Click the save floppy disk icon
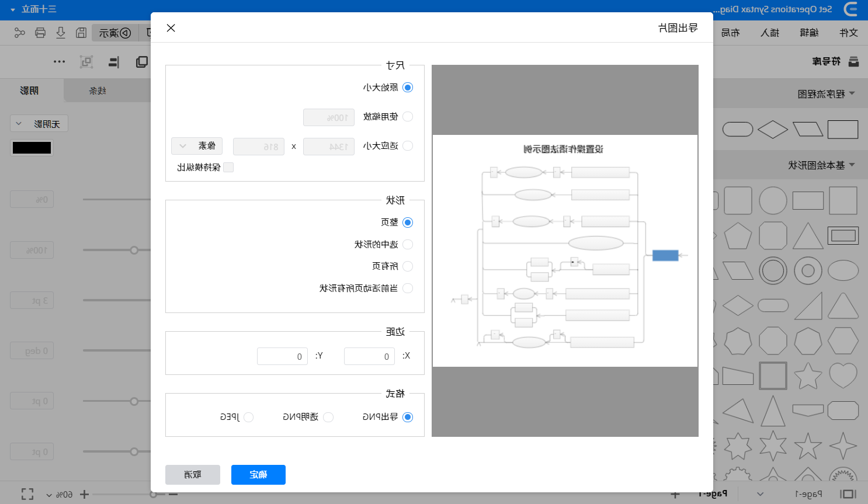 tap(81, 33)
